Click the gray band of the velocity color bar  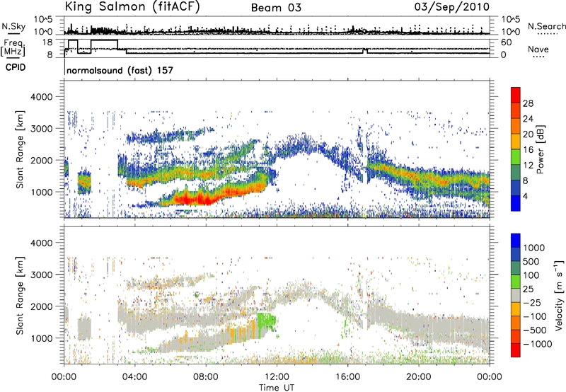pyautogui.click(x=516, y=295)
